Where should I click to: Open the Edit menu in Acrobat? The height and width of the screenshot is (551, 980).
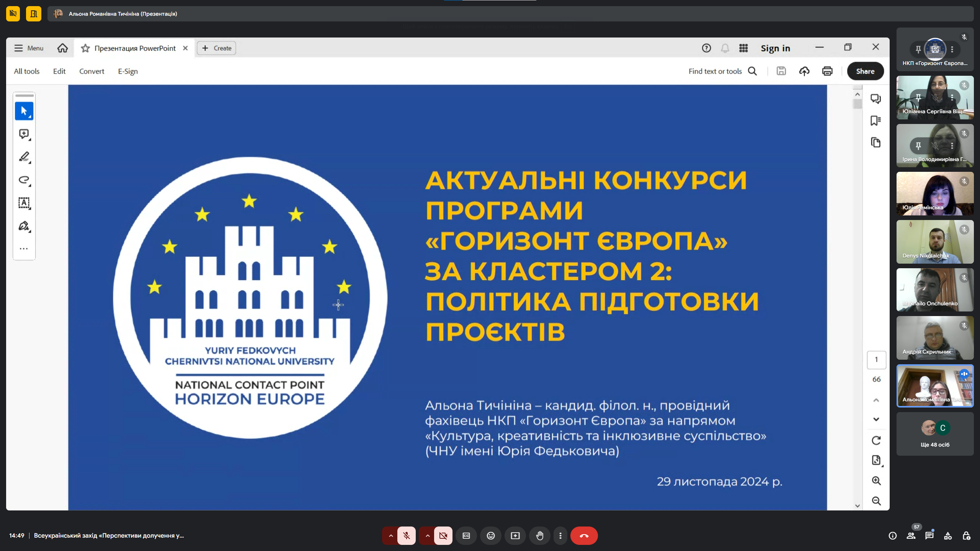[x=59, y=71]
